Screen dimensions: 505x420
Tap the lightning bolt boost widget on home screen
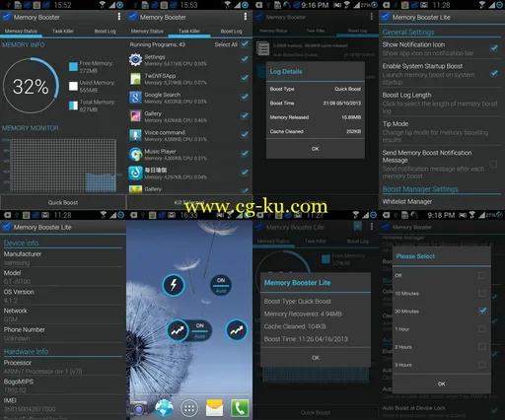coord(174,285)
